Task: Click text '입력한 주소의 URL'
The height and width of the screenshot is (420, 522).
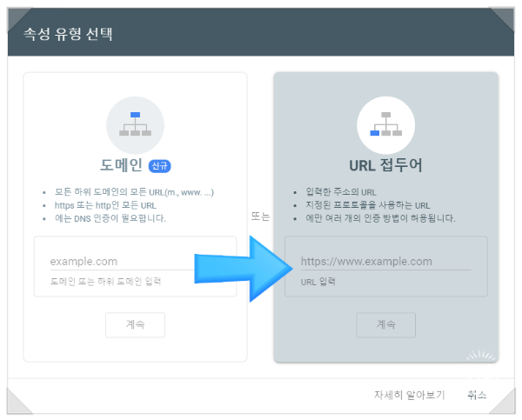Action: 341,192
